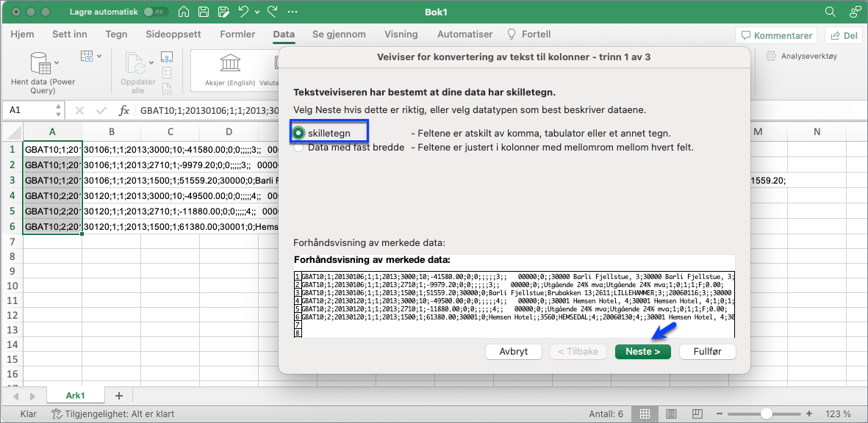The height and width of the screenshot is (423, 868).
Task: Switch to the Visning tab
Action: (x=401, y=35)
